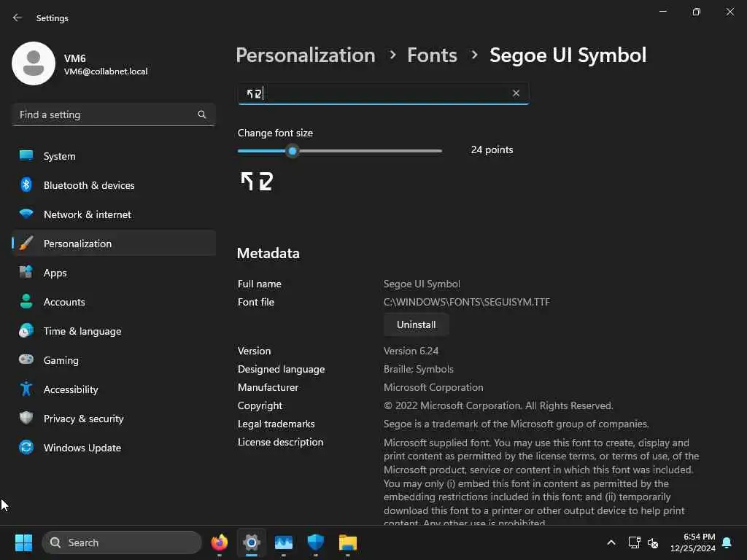747x560 pixels.
Task: Navigate to Fonts breadcrumb
Action: point(432,55)
